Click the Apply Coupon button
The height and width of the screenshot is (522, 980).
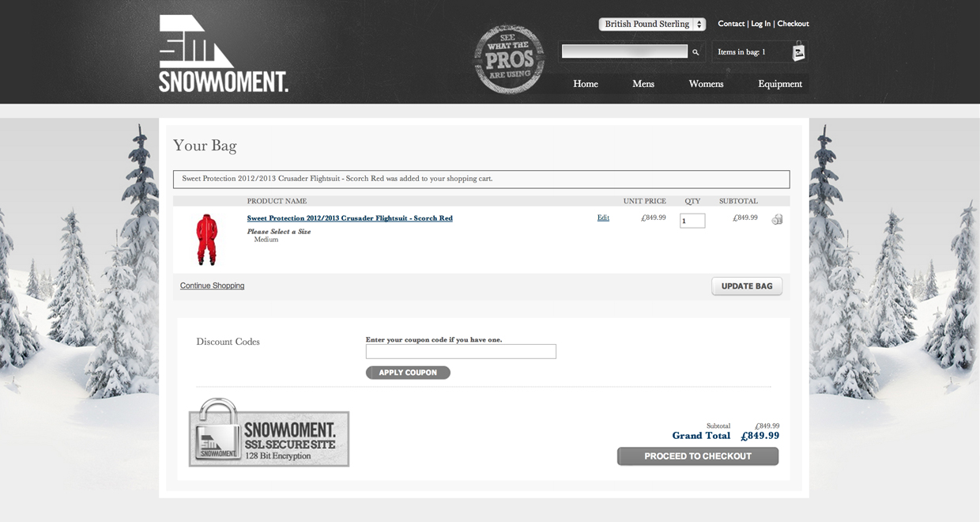(x=408, y=373)
